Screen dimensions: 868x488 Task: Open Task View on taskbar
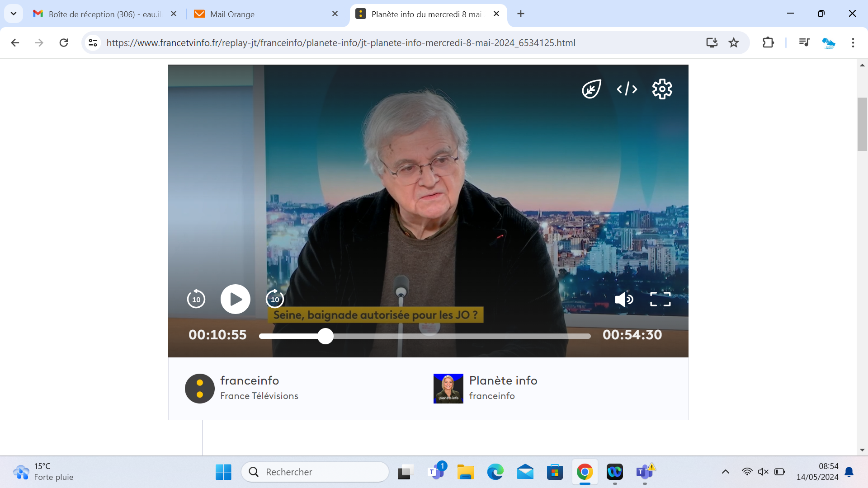click(x=406, y=472)
